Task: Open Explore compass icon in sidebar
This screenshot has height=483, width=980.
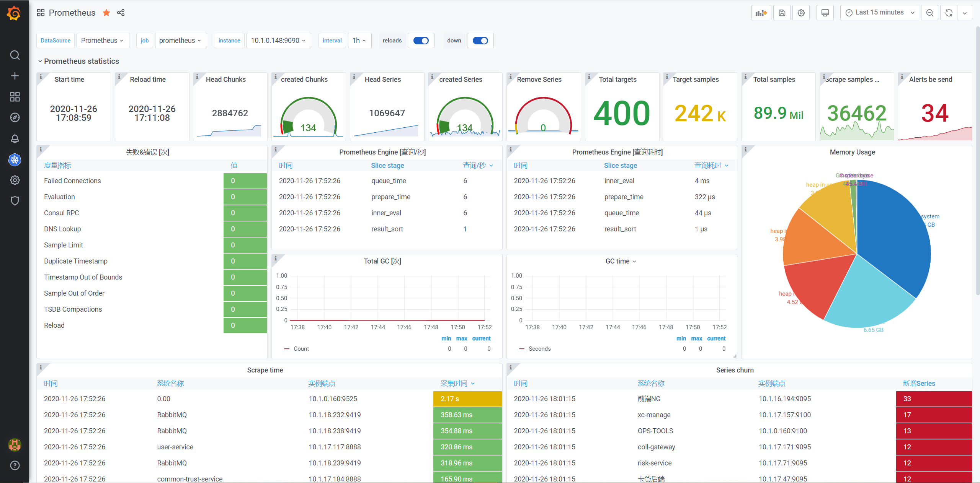Action: coord(15,117)
